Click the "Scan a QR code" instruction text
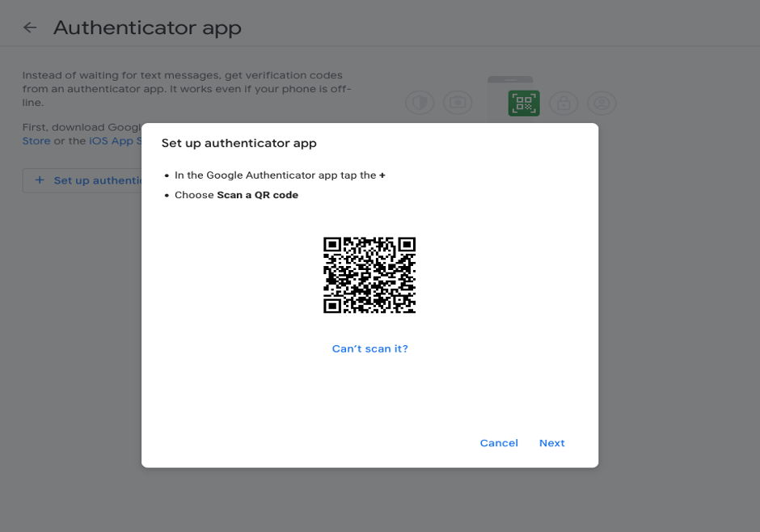Image resolution: width=760 pixels, height=532 pixels. [x=257, y=195]
